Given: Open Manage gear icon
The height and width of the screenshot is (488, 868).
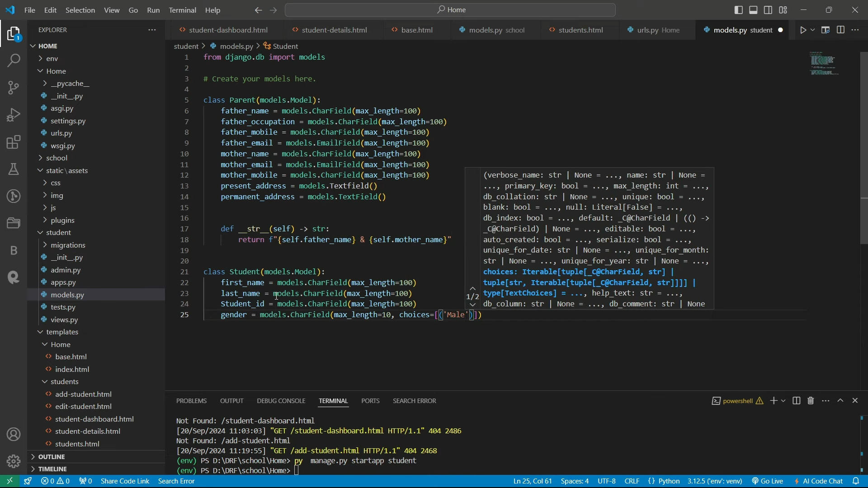Looking at the screenshot, I should tap(14, 461).
